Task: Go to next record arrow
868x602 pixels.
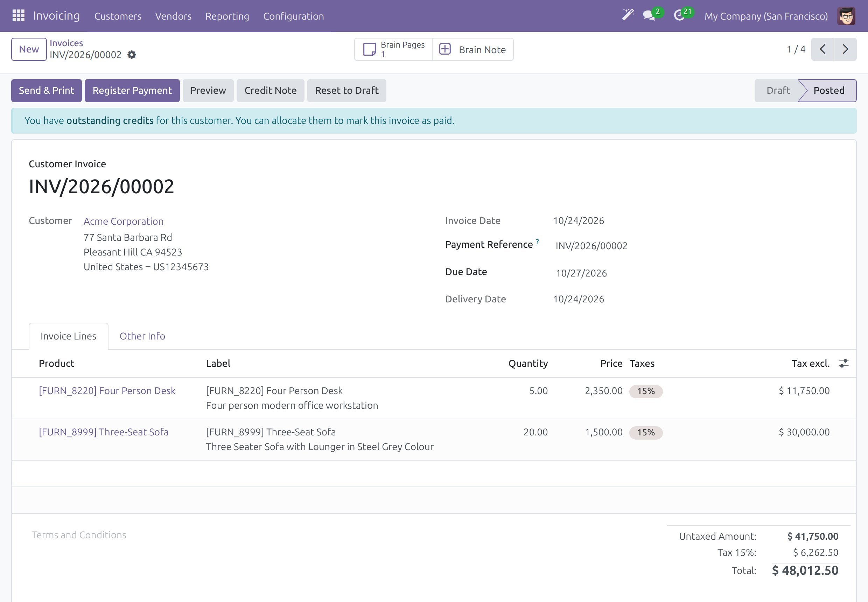Action: [x=845, y=49]
